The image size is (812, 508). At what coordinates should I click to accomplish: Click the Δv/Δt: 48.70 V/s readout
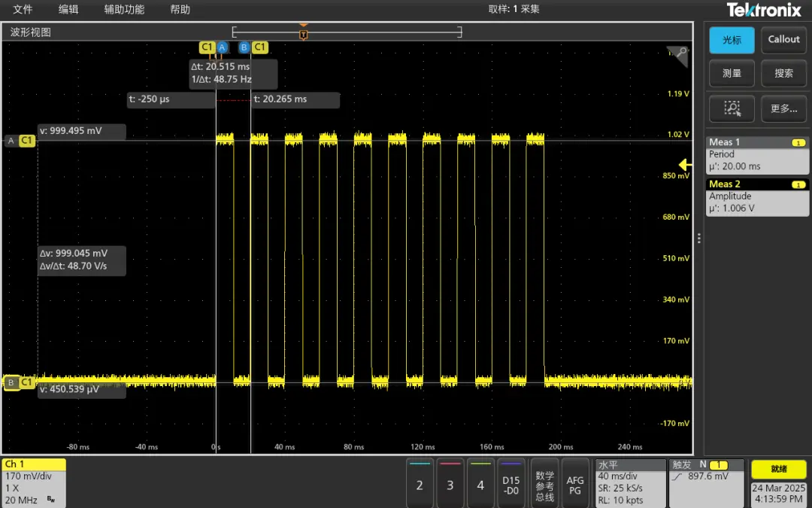(x=74, y=266)
